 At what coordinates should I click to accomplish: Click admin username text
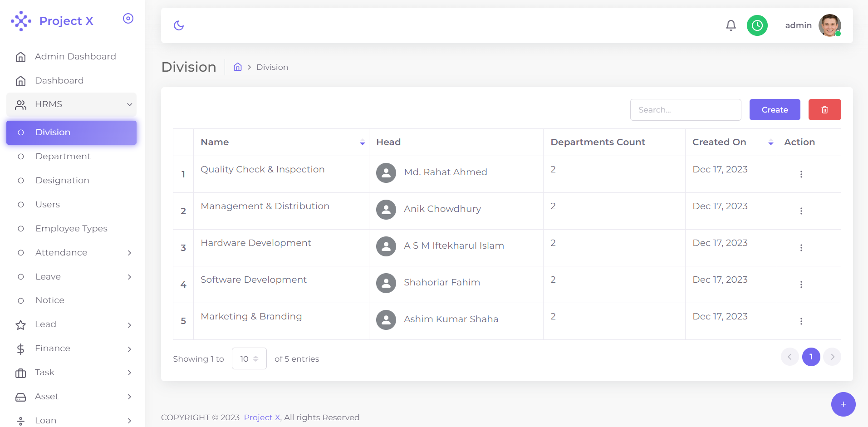pyautogui.click(x=798, y=25)
